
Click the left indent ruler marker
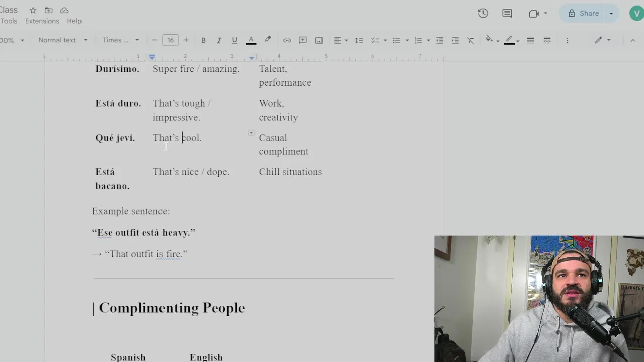coord(152,57)
